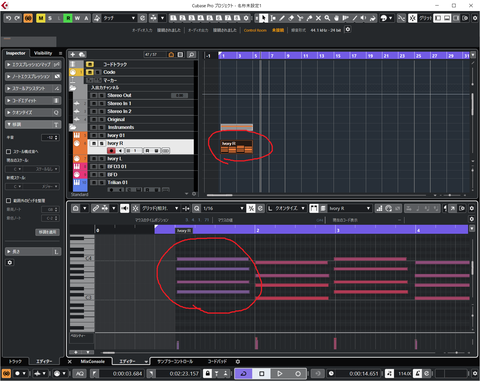
Task: Open the lower zone setup gear icon
Action: click(x=238, y=362)
